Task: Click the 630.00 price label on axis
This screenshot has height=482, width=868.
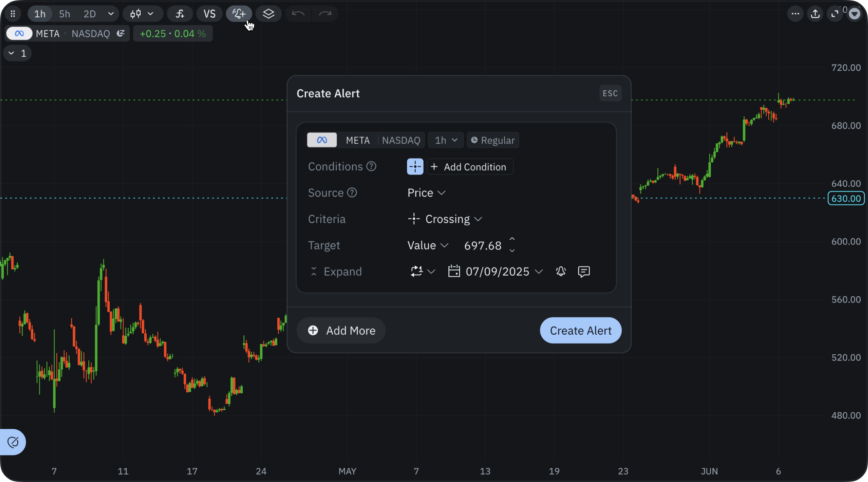Action: pyautogui.click(x=846, y=198)
